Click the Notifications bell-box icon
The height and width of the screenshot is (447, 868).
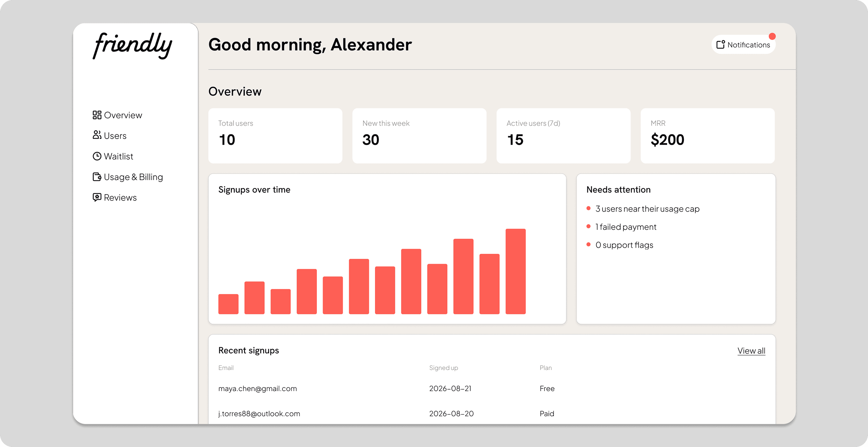[721, 44]
